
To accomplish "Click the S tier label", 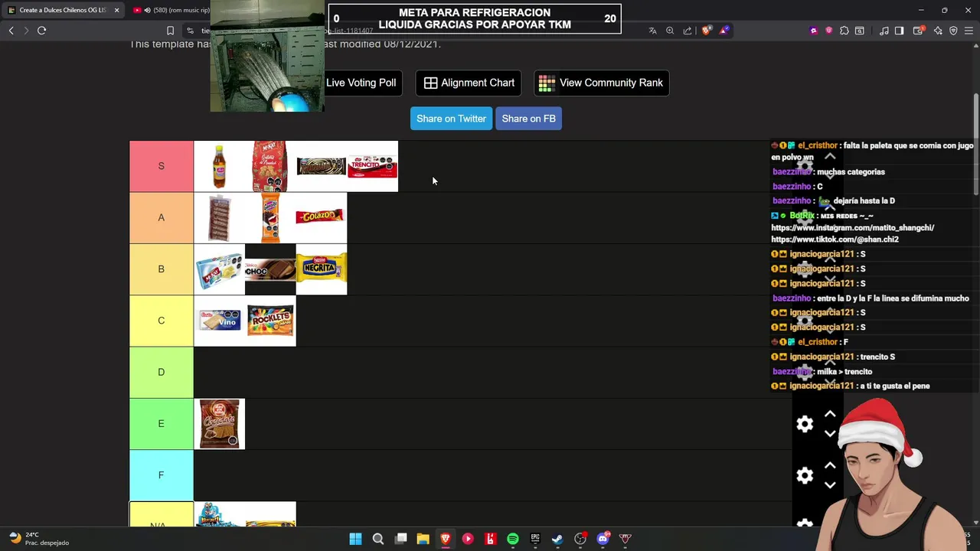I will (162, 166).
